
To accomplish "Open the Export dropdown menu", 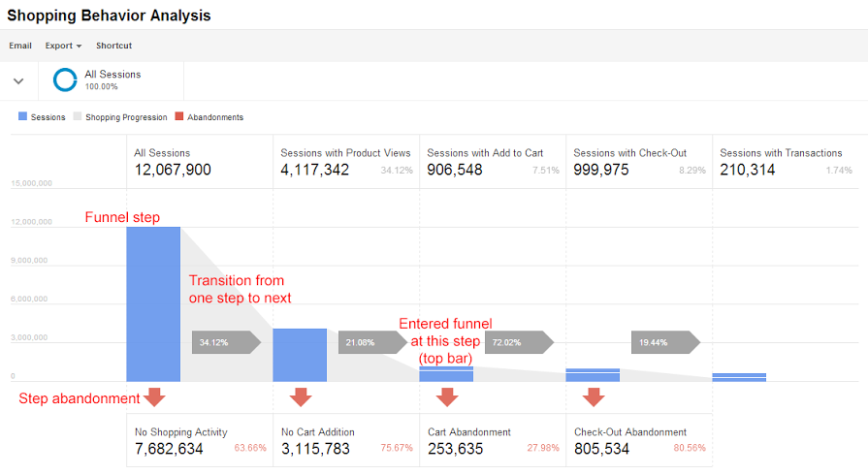I will point(63,46).
